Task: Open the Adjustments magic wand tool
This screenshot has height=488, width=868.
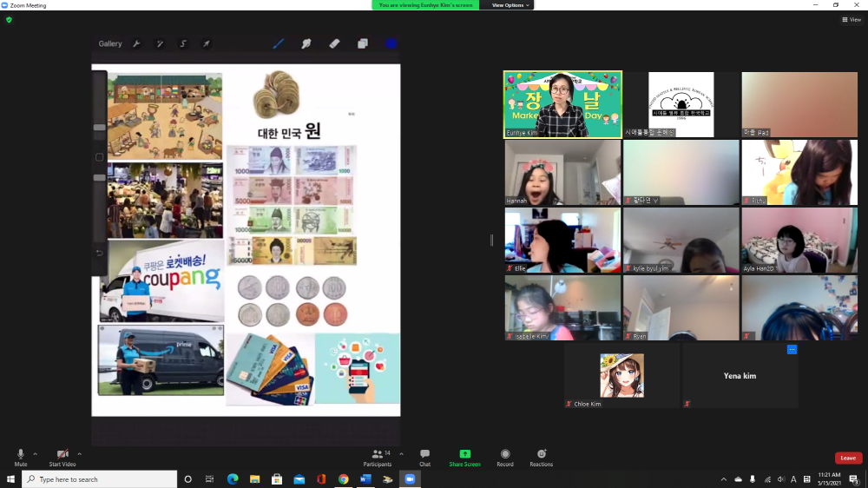Action: 160,43
